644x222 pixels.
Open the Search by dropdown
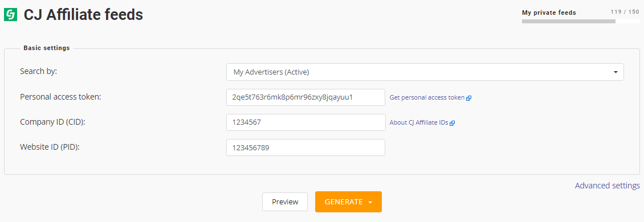point(425,72)
